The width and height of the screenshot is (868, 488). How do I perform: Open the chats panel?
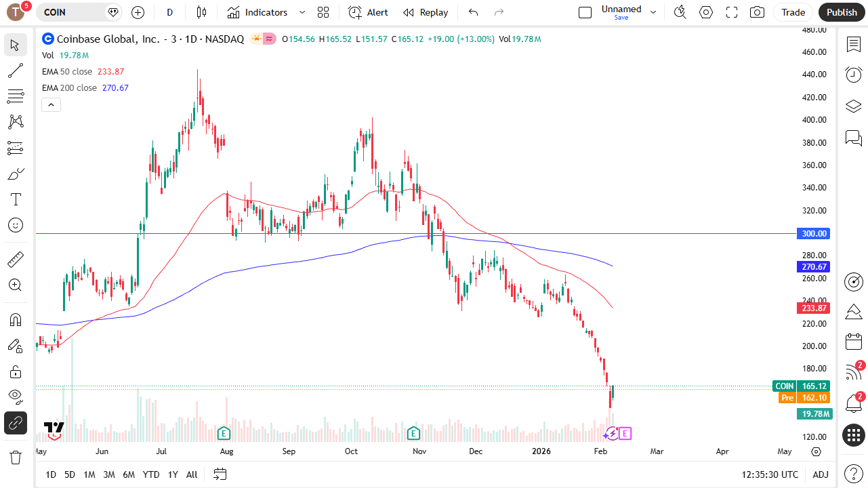click(x=854, y=138)
